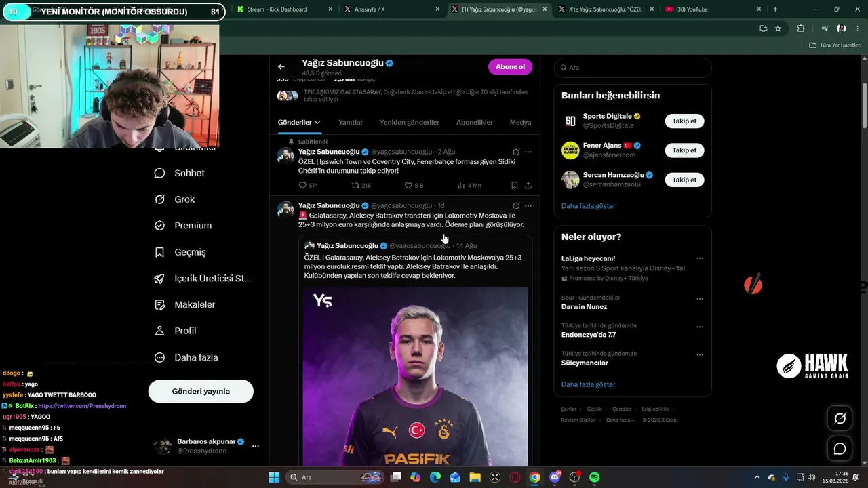
Task: Go to Profil in the sidebar
Action: click(176, 331)
